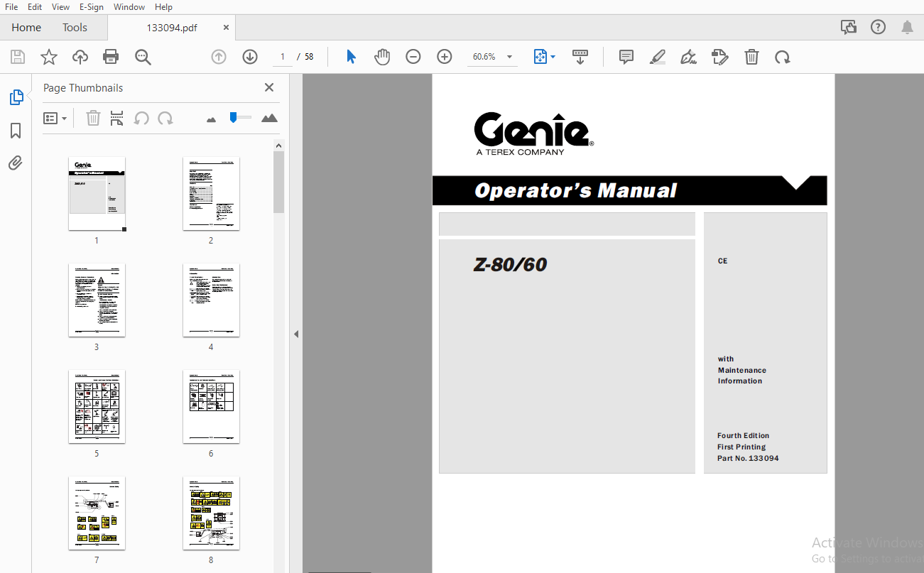Zoom out with the minus icon
Viewport: 924px width, 573px height.
point(413,57)
